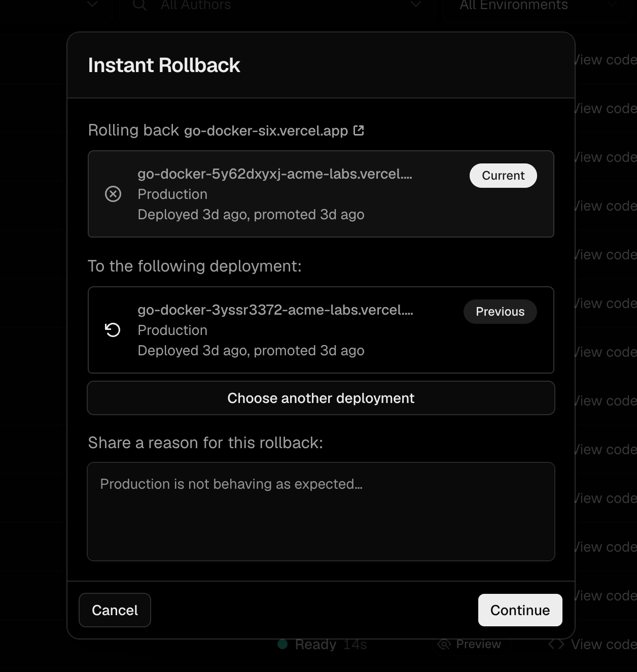Click the code brackets icon beside View code
Viewport: 637px width, 672px height.
[x=556, y=644]
